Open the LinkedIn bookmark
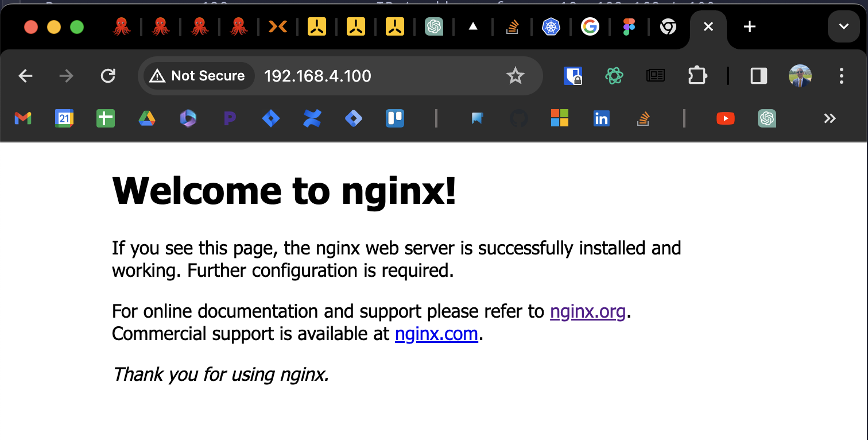This screenshot has width=868, height=440. tap(601, 118)
